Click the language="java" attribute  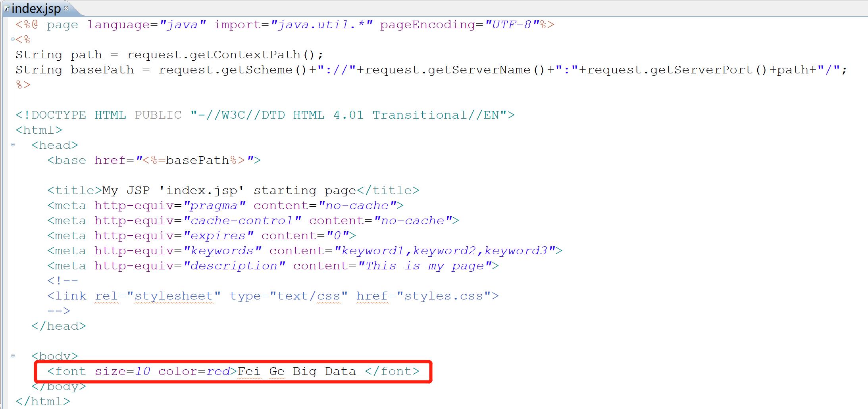pyautogui.click(x=146, y=25)
